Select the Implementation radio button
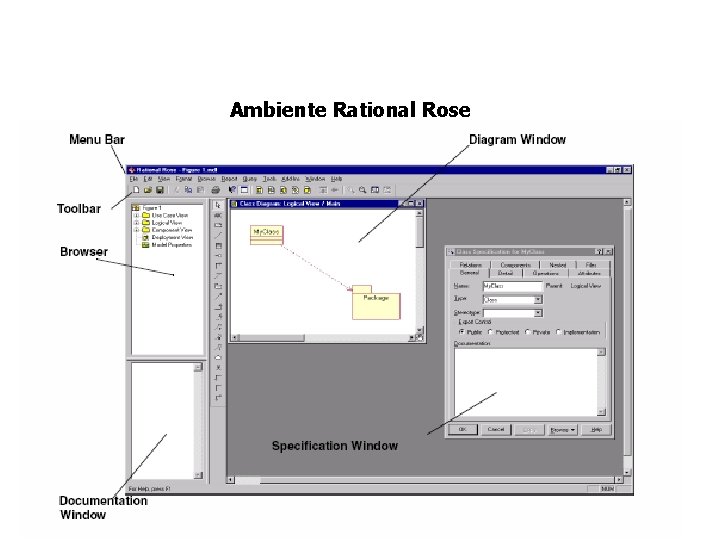 (x=559, y=332)
